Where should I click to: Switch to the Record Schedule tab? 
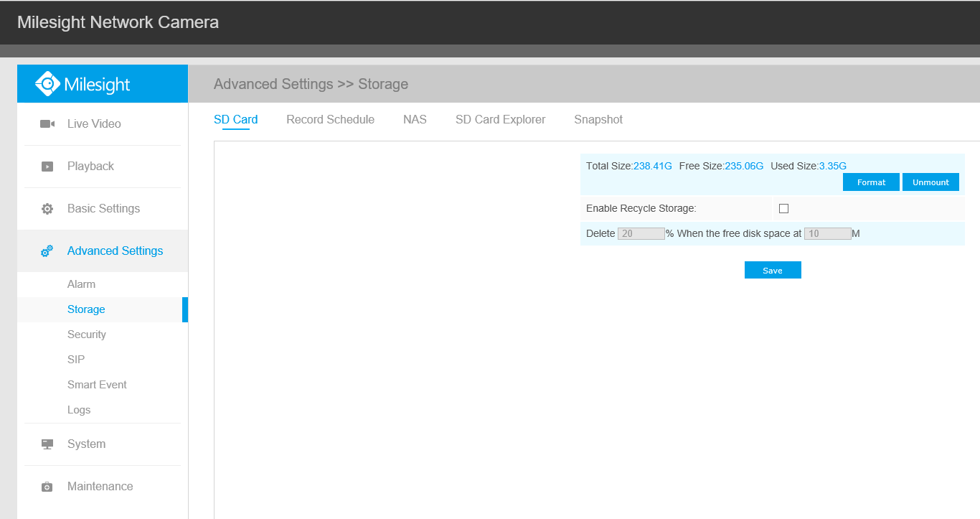pos(330,120)
